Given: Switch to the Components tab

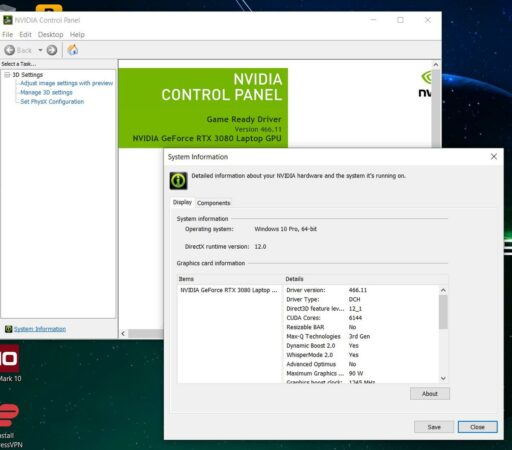Looking at the screenshot, I should (213, 203).
